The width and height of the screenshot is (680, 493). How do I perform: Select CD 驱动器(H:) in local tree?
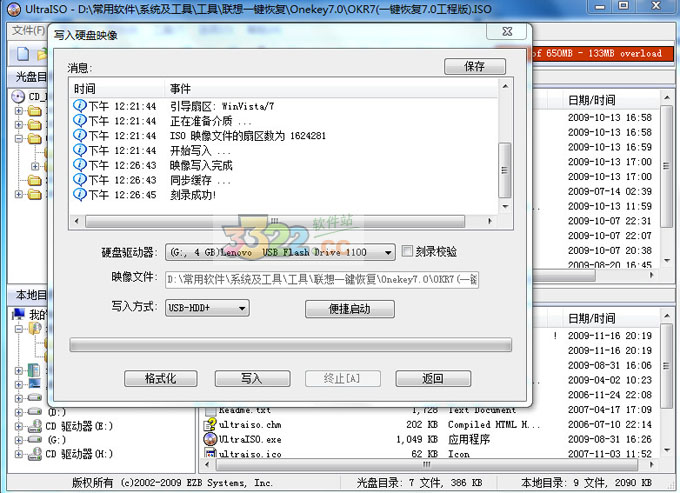click(79, 454)
